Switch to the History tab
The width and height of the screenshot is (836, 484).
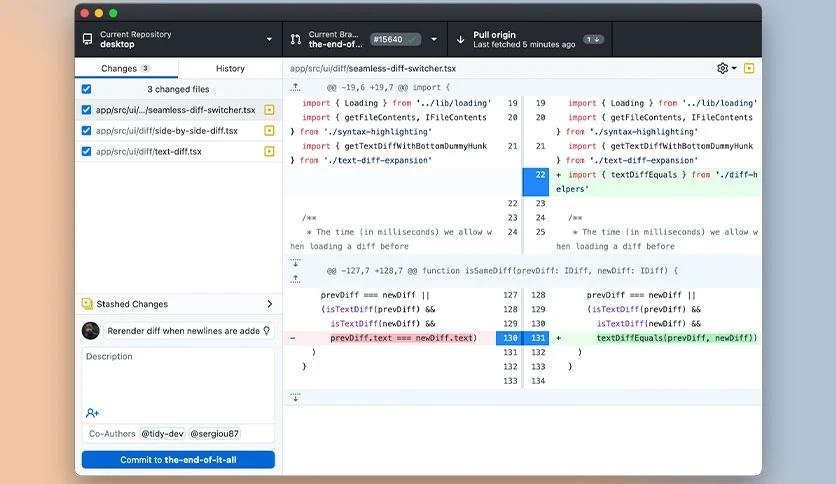point(230,68)
